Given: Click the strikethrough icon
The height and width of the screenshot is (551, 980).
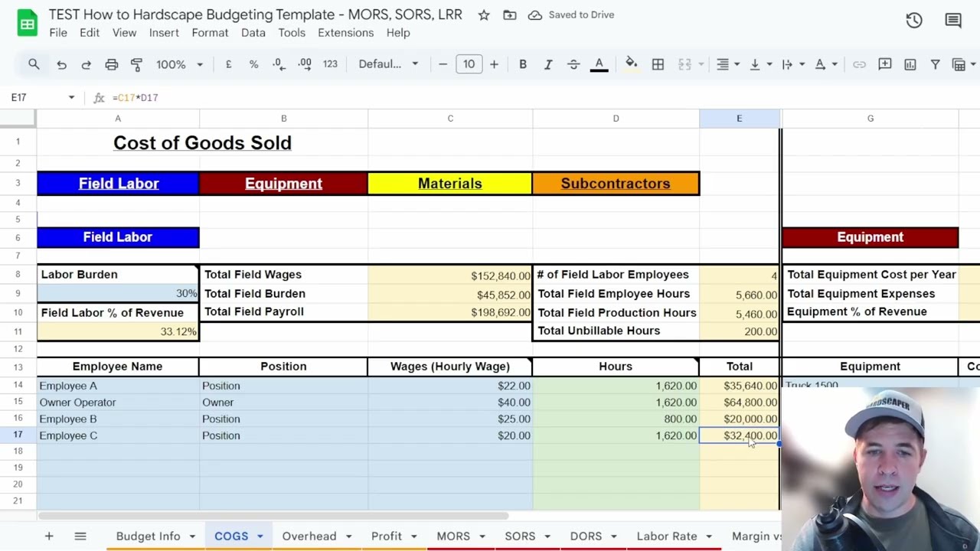Looking at the screenshot, I should [x=573, y=64].
